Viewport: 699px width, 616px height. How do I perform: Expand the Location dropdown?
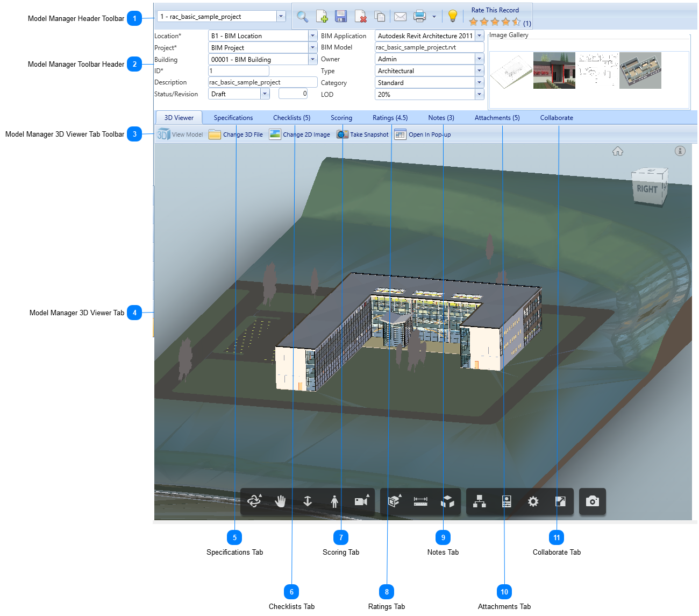point(312,36)
